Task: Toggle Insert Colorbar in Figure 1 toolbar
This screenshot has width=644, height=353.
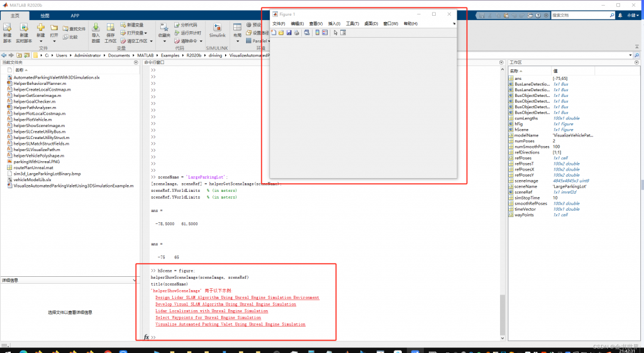Action: pyautogui.click(x=317, y=33)
